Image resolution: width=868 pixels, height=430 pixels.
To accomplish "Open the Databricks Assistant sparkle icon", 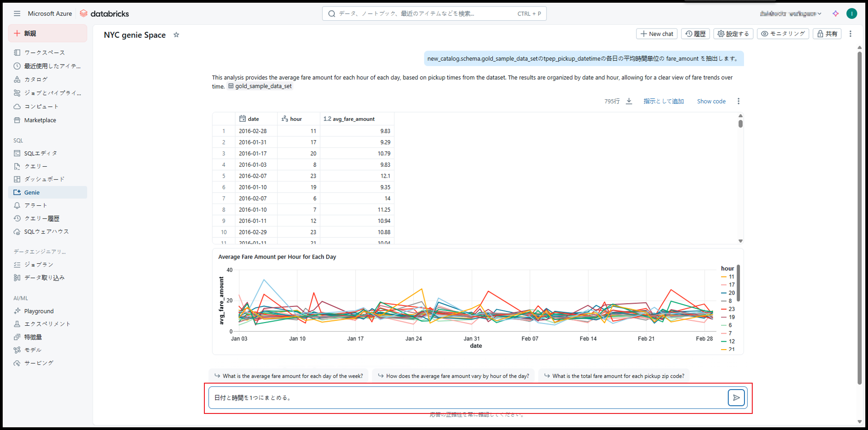I will tap(835, 14).
